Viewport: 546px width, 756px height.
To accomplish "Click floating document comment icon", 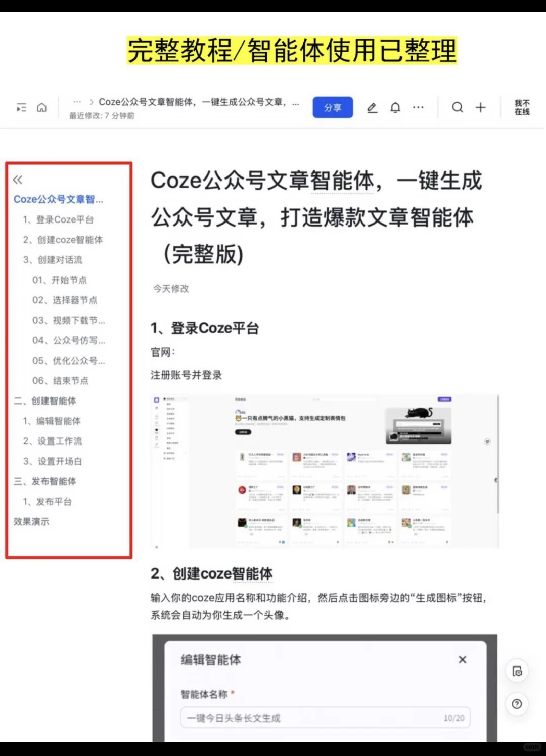I will 517,672.
